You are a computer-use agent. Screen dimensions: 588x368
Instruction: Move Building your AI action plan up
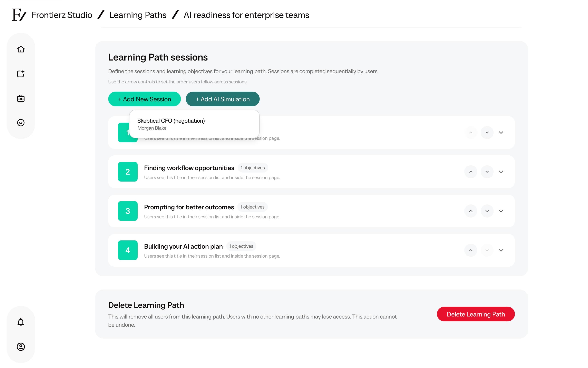[x=471, y=250]
